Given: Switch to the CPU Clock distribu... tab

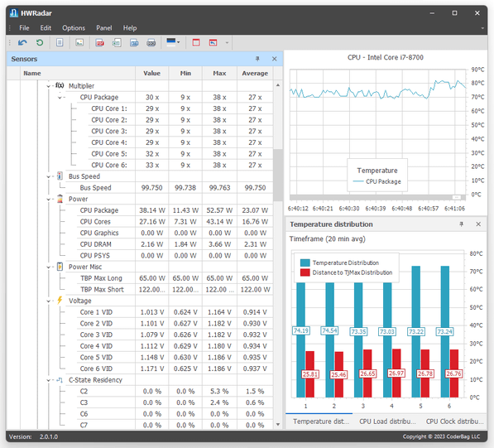Looking at the screenshot, I should tap(454, 422).
